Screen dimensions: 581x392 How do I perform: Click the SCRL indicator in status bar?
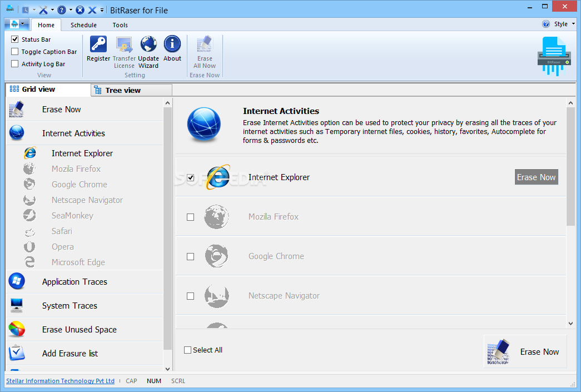(x=178, y=381)
